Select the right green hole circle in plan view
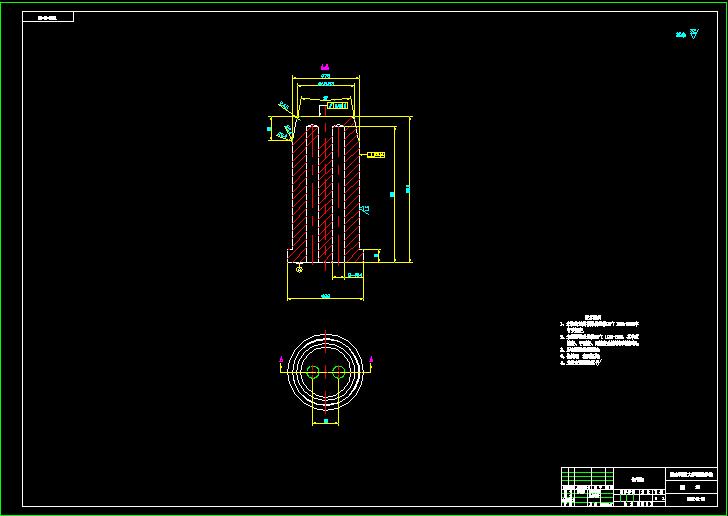728x516 pixels. 338,372
